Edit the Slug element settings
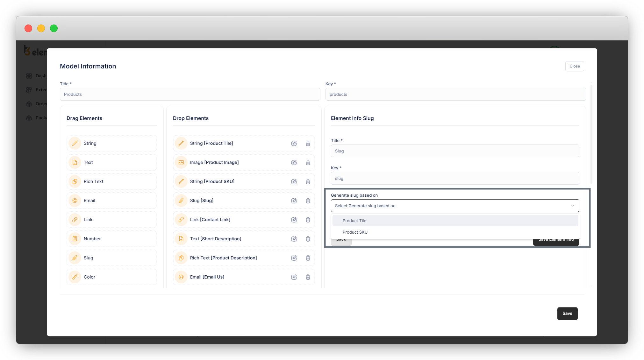The image size is (644, 360). point(294,201)
